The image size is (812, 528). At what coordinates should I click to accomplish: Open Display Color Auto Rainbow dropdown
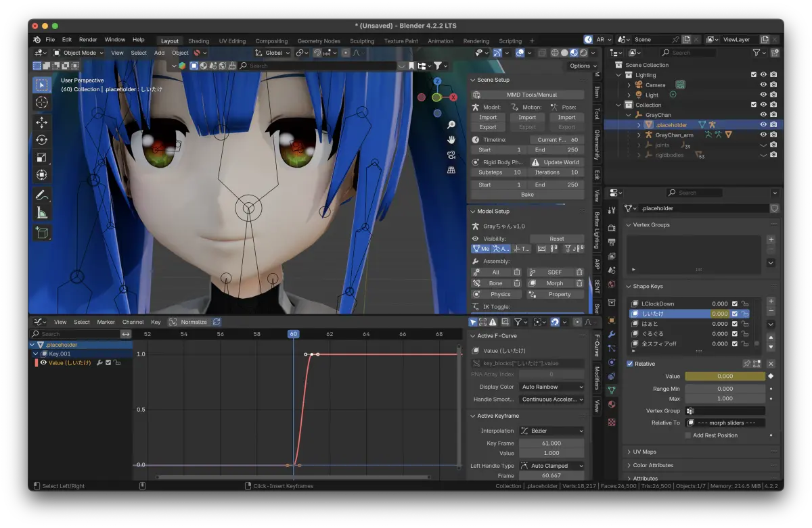(551, 387)
